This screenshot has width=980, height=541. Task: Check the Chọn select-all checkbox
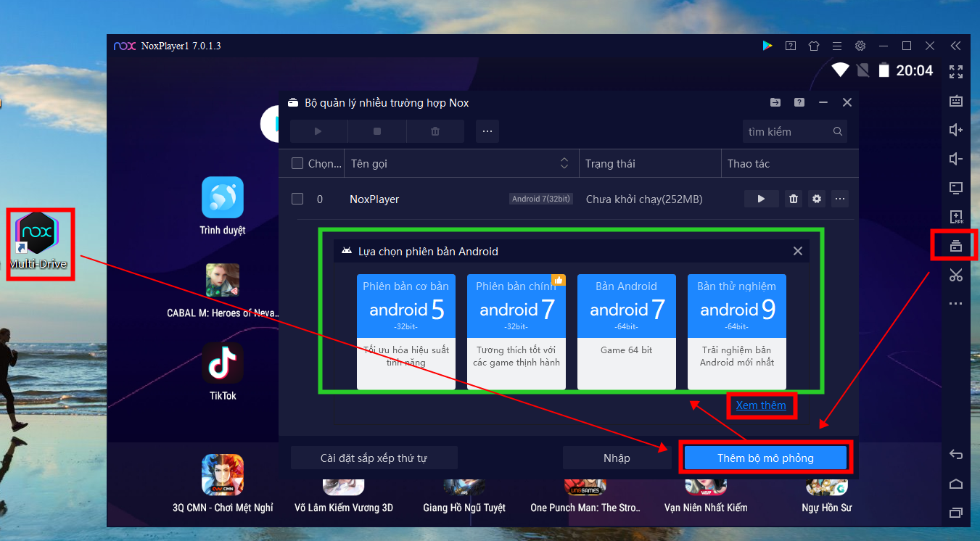pos(297,163)
